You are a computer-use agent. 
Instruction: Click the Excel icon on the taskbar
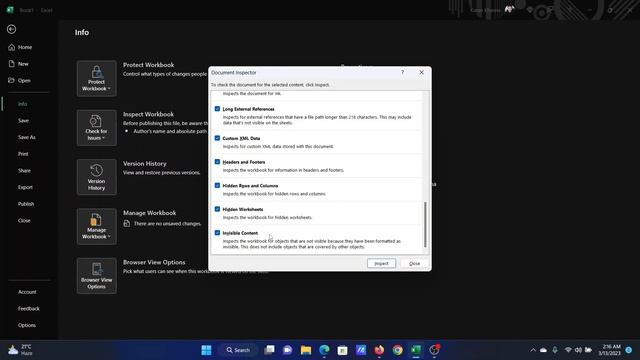416,350
